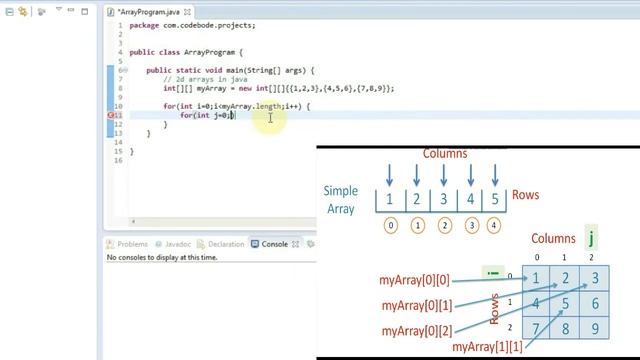Close the ArrayProgram.java editor tab

pyautogui.click(x=187, y=12)
